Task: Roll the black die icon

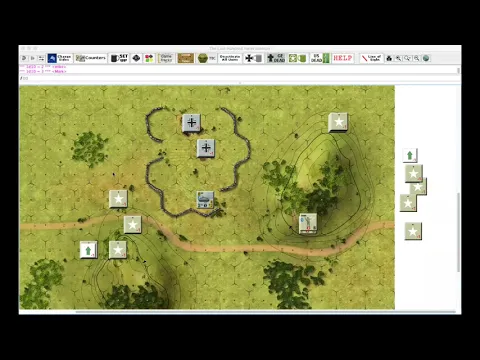Action: tap(136, 58)
